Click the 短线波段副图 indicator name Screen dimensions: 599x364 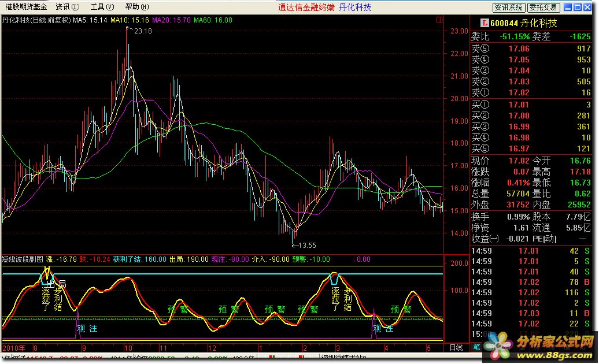23,259
